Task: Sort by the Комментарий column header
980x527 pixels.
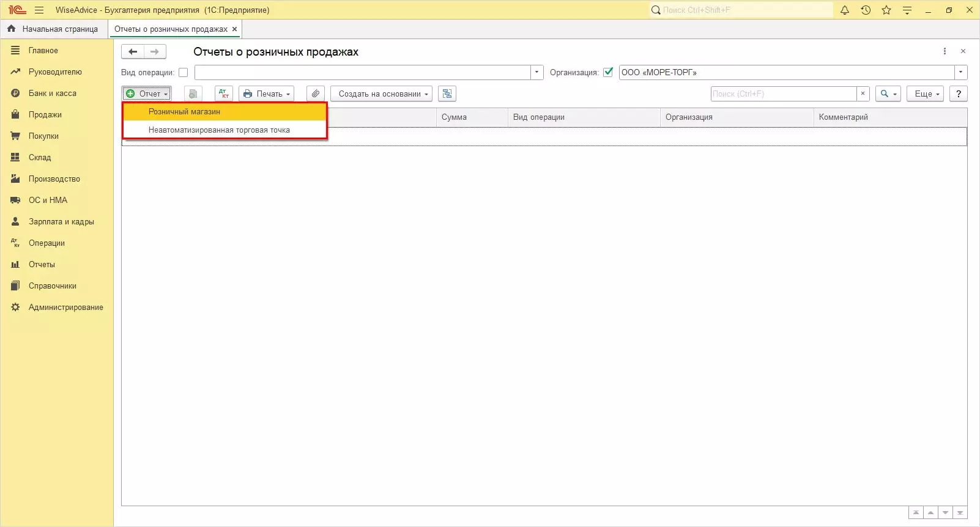Action: pyautogui.click(x=891, y=117)
